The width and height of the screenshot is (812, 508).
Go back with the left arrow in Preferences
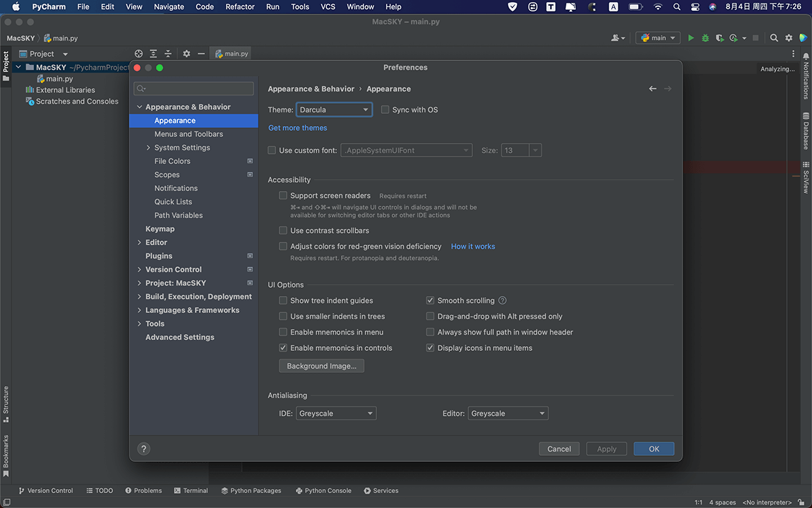click(652, 89)
